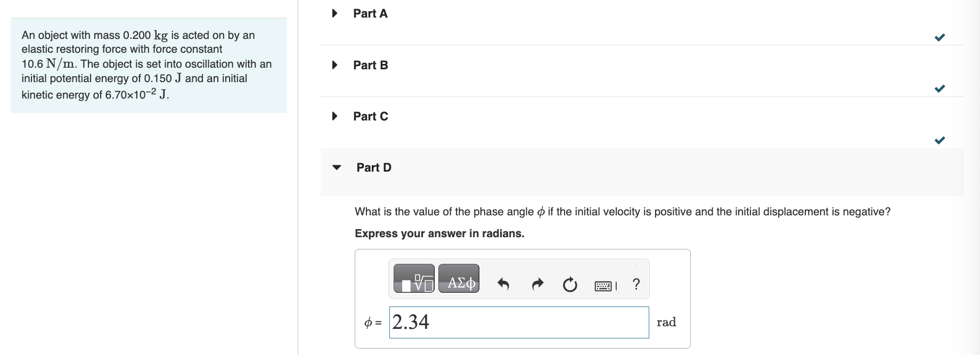Click the phase angle answer field
The width and height of the screenshot is (980, 355).
[x=519, y=322]
